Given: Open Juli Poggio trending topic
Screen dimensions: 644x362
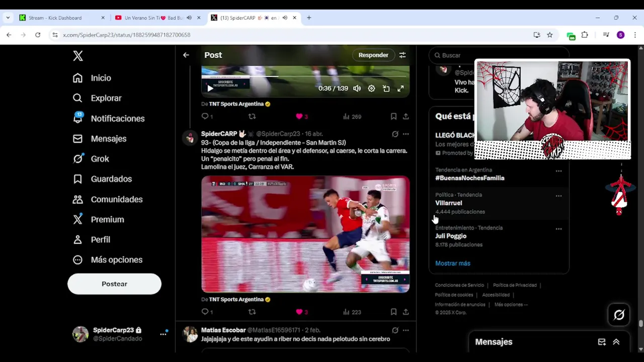Looking at the screenshot, I should 451,236.
